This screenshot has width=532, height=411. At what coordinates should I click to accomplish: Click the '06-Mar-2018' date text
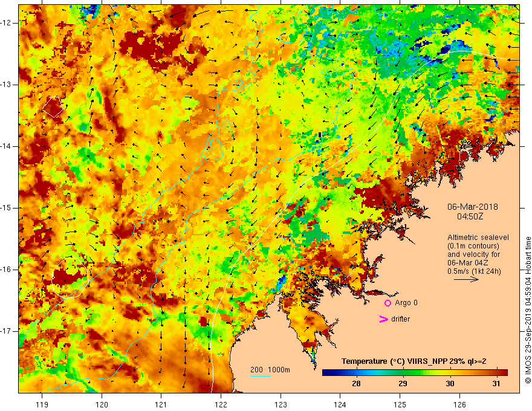[473, 207]
